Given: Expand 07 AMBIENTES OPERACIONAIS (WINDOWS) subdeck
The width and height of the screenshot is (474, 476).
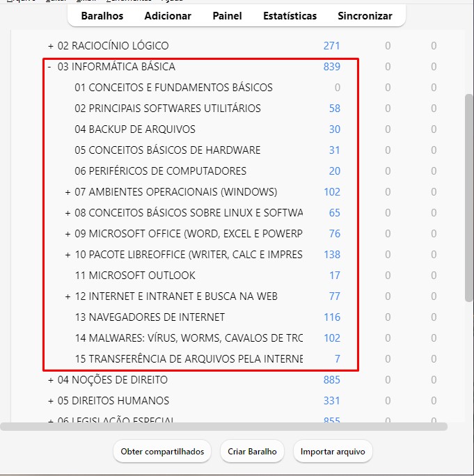Looking at the screenshot, I should (x=68, y=192).
